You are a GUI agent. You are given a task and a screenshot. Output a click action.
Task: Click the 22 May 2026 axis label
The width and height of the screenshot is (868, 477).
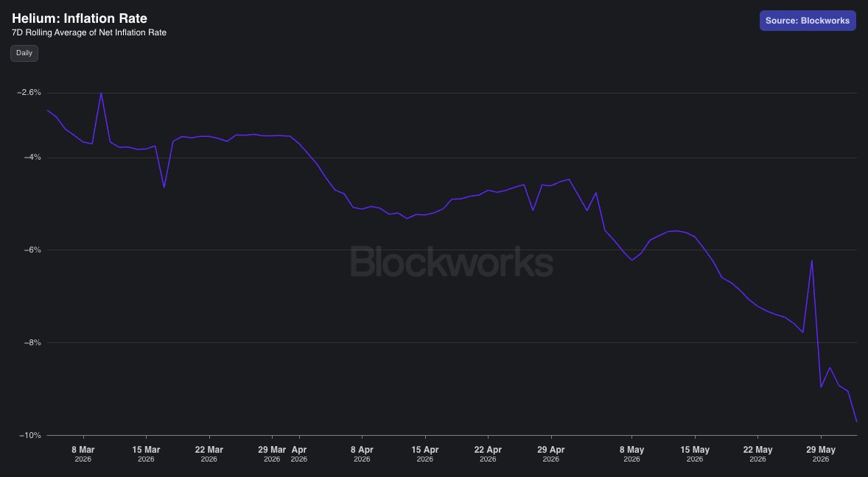(757, 454)
